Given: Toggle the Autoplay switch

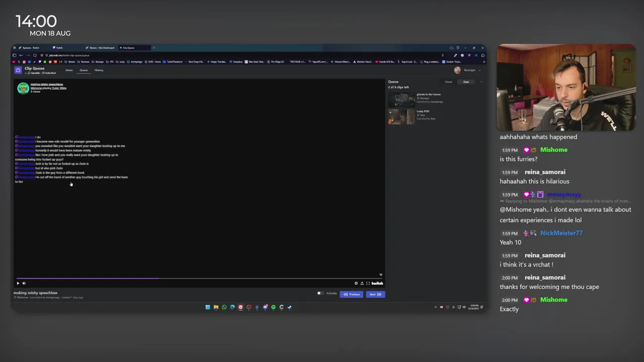Looking at the screenshot, I should click(320, 293).
